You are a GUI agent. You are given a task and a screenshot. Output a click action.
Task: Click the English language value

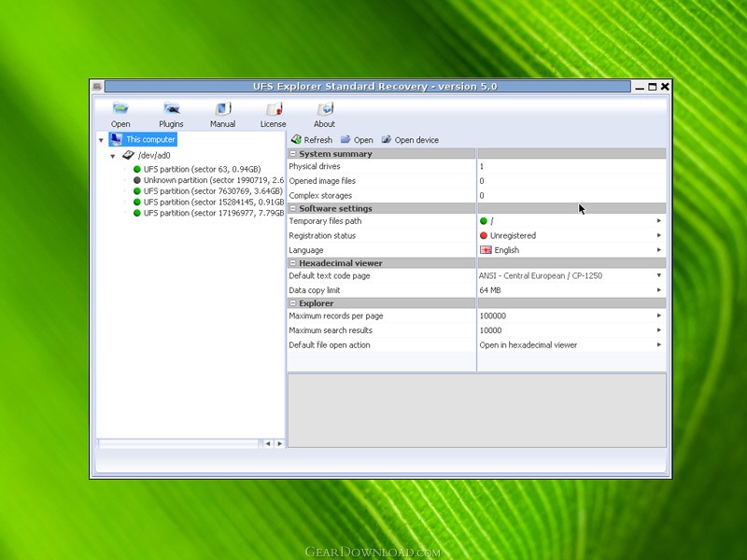(x=507, y=250)
